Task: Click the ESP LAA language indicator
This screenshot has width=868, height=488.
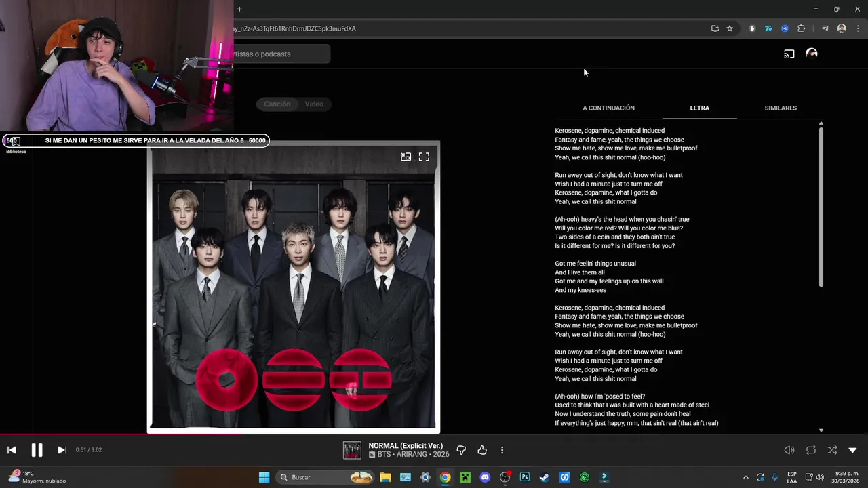Action: pyautogui.click(x=792, y=477)
